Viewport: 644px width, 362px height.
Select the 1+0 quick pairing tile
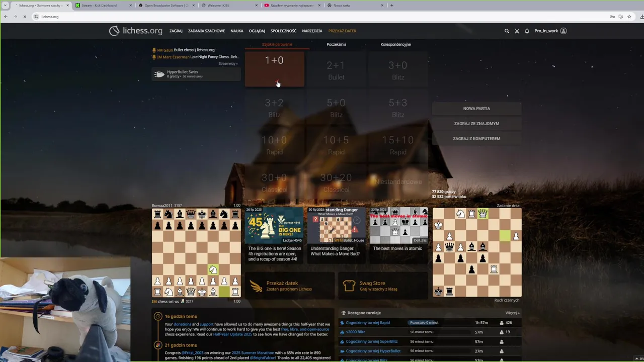click(274, 69)
